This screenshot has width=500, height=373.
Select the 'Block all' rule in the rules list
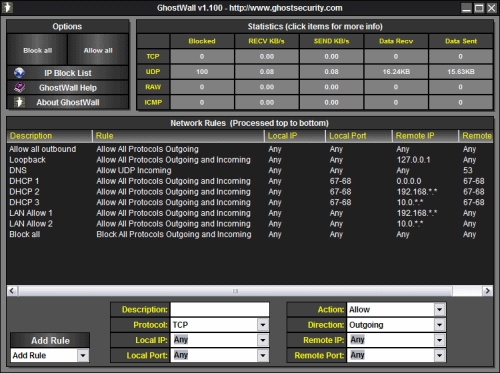pyautogui.click(x=250, y=234)
